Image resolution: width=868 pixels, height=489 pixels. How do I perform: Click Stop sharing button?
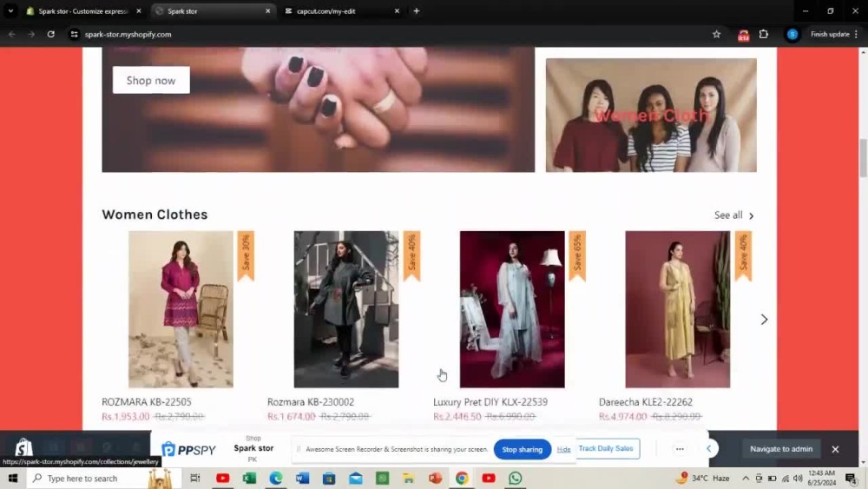[x=522, y=449]
